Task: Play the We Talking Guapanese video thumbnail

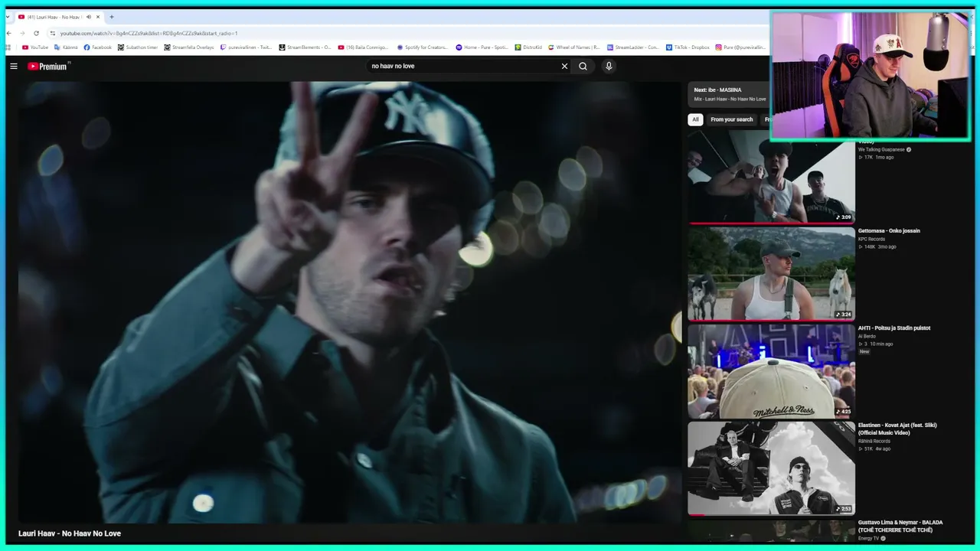Action: [x=771, y=177]
